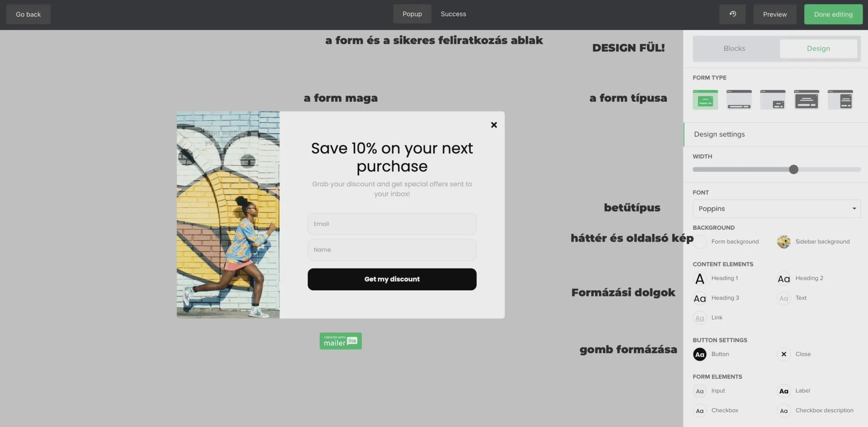Select the popup form type icon

click(x=705, y=100)
